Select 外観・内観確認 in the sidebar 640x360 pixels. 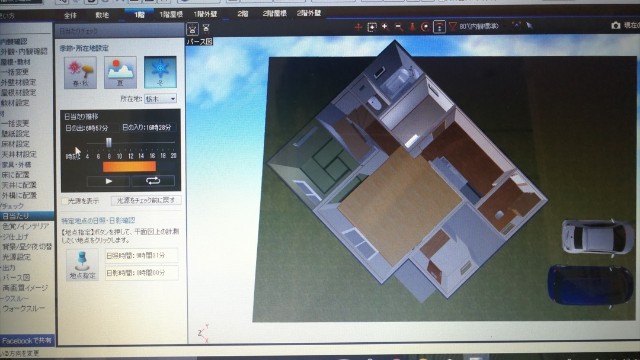coord(24,52)
